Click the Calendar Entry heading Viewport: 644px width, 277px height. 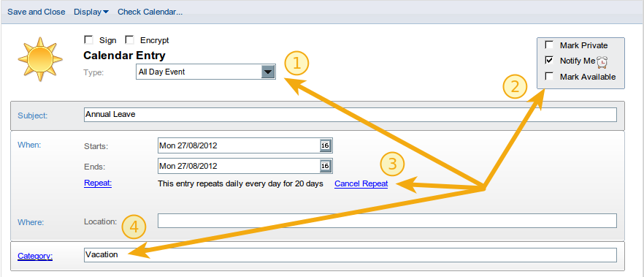point(124,56)
